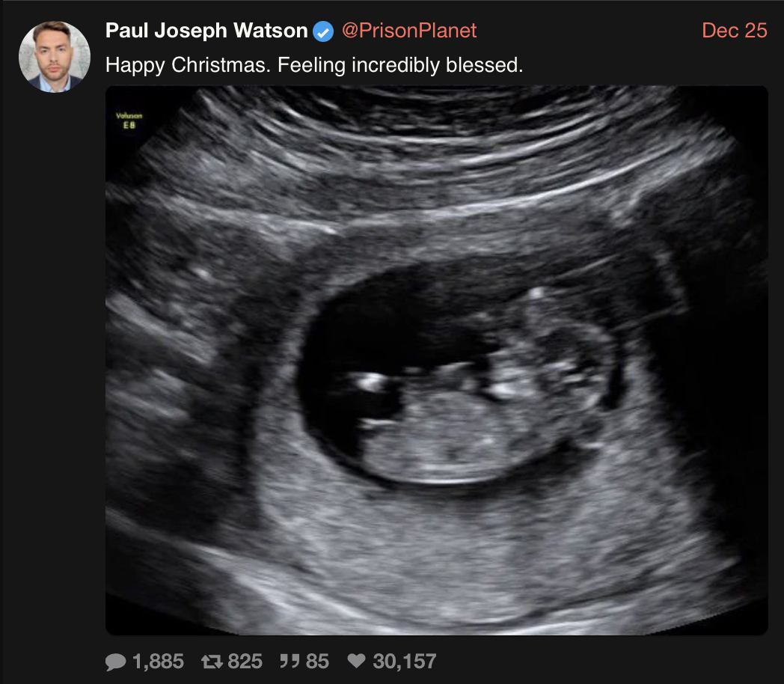Viewport: 784px width, 684px height.
Task: Click the 30,157 likes count
Action: click(x=405, y=662)
